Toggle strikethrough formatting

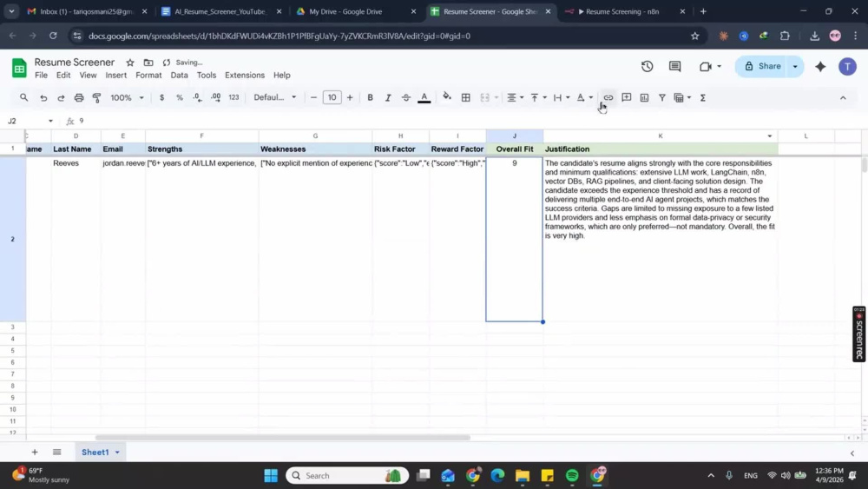[x=405, y=97]
